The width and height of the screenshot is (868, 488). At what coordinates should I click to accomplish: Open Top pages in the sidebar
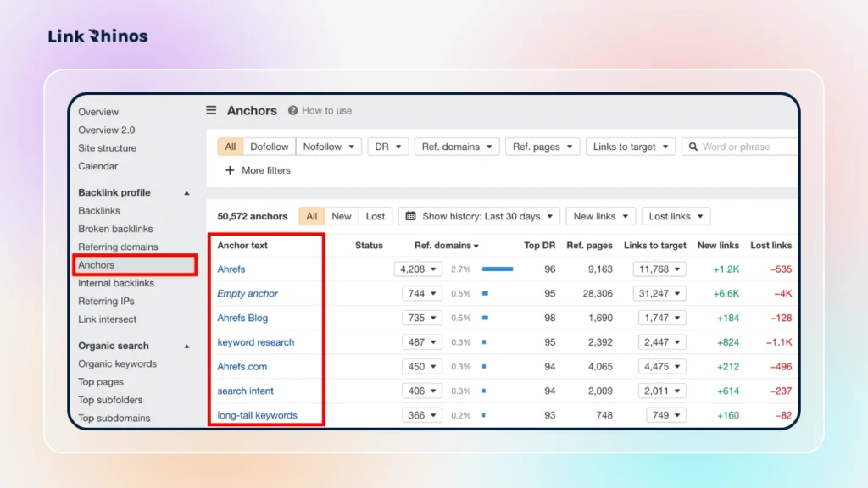pos(100,382)
